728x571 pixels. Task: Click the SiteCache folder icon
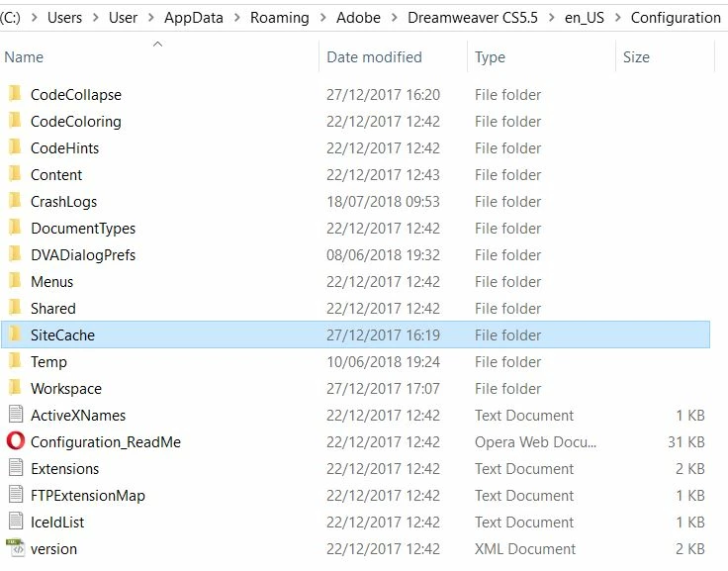(15, 334)
